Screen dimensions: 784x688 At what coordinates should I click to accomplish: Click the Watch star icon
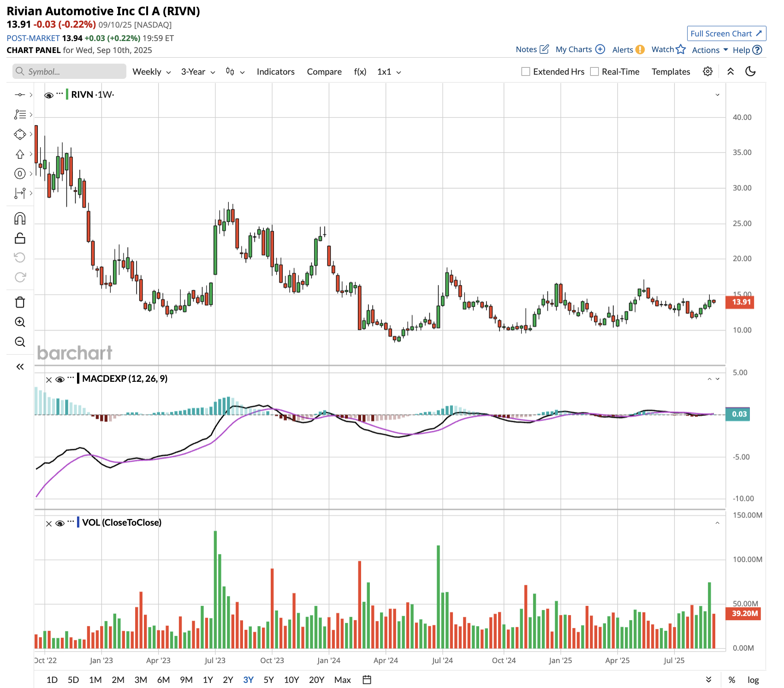point(681,49)
